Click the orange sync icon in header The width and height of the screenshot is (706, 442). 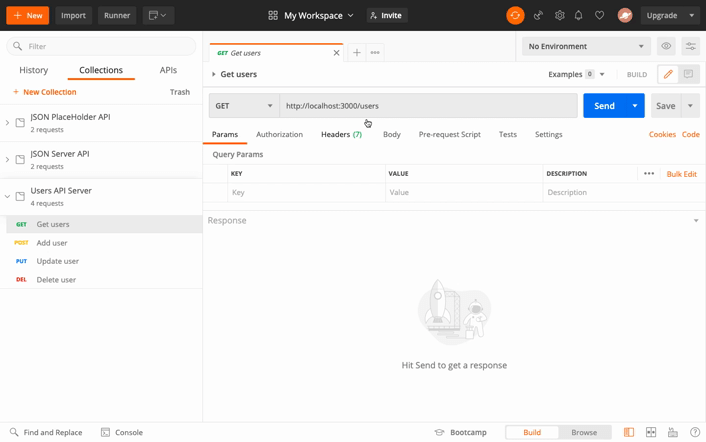pos(515,15)
